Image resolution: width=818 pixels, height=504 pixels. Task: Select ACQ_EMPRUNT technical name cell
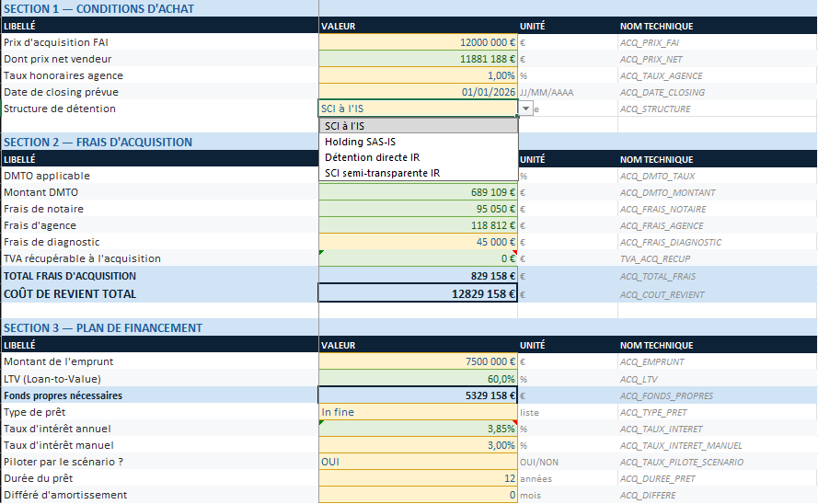tap(652, 362)
